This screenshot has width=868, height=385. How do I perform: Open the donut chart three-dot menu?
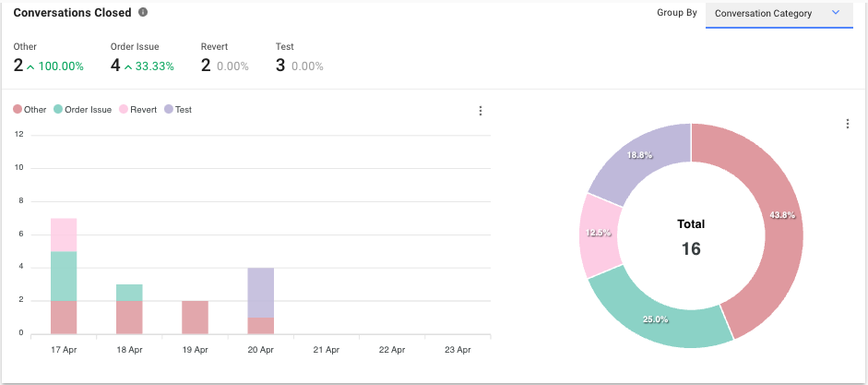tap(847, 124)
